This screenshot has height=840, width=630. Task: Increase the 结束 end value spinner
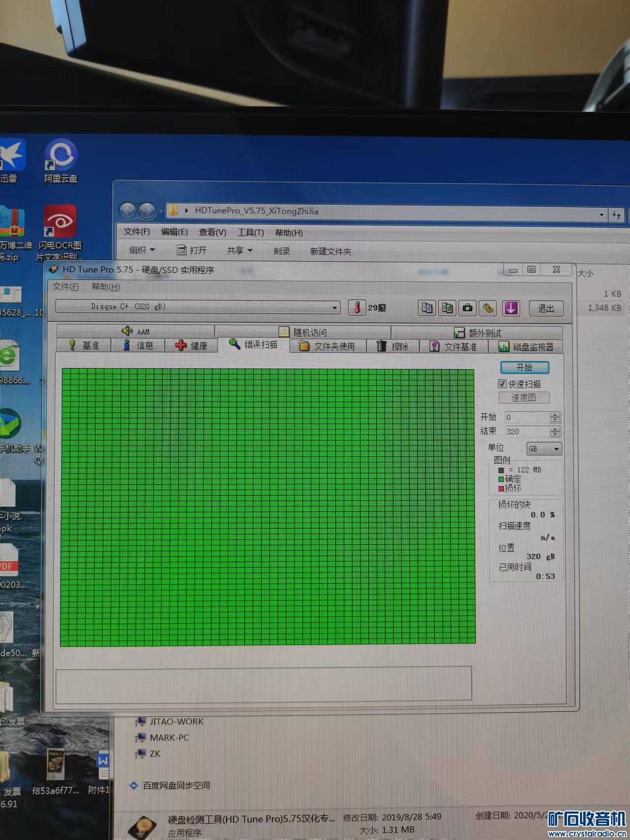(555, 429)
